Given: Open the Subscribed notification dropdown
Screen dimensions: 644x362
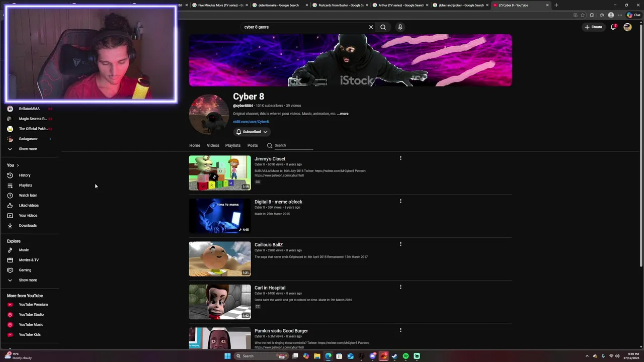Looking at the screenshot, I should [x=252, y=132].
